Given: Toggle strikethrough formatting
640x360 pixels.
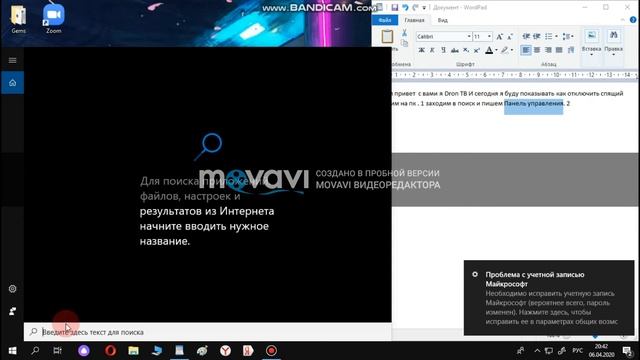Looking at the screenshot, I should click(x=454, y=50).
